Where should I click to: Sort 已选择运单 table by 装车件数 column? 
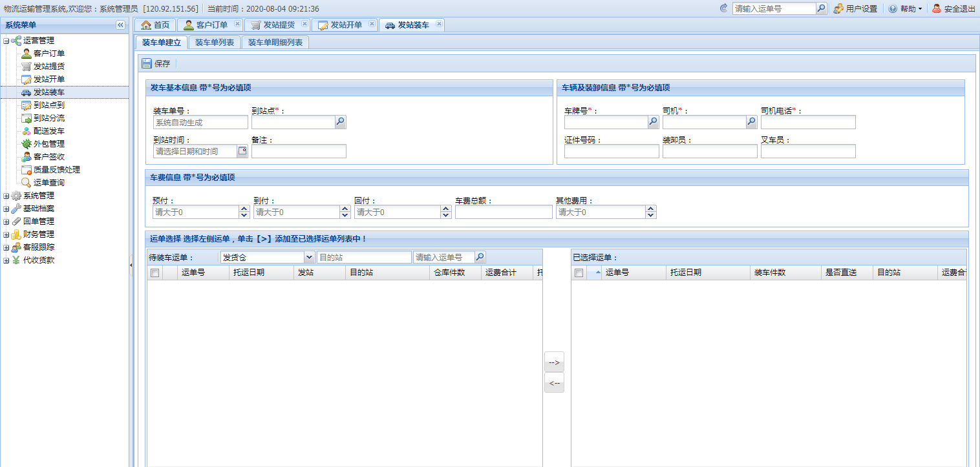785,273
